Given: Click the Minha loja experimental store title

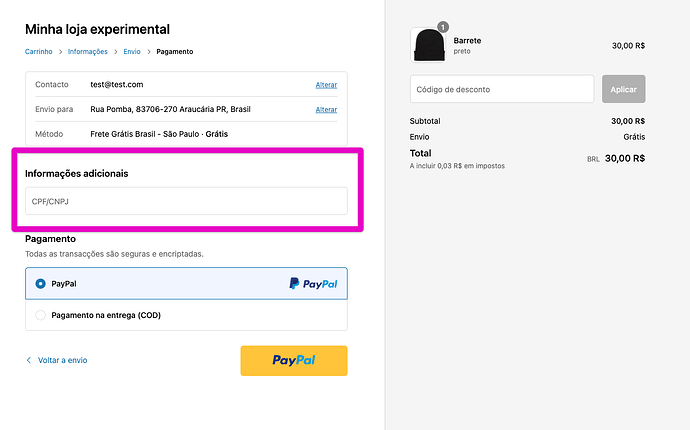Looking at the screenshot, I should pyautogui.click(x=97, y=30).
